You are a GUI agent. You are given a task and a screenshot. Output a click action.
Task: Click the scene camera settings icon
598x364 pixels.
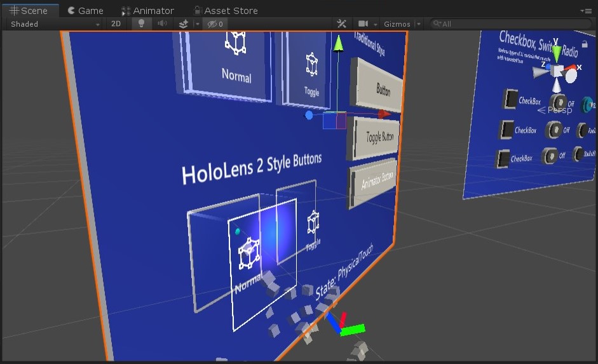point(363,24)
